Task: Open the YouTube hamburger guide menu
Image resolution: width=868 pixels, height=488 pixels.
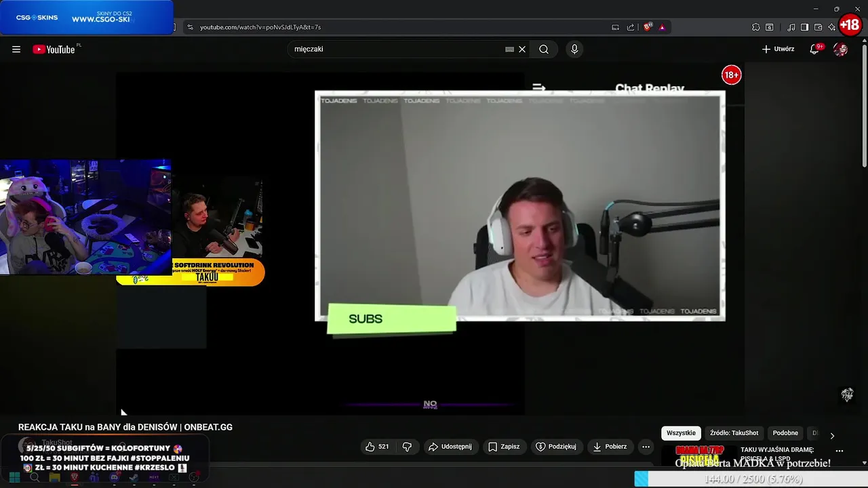Action: pyautogui.click(x=16, y=49)
